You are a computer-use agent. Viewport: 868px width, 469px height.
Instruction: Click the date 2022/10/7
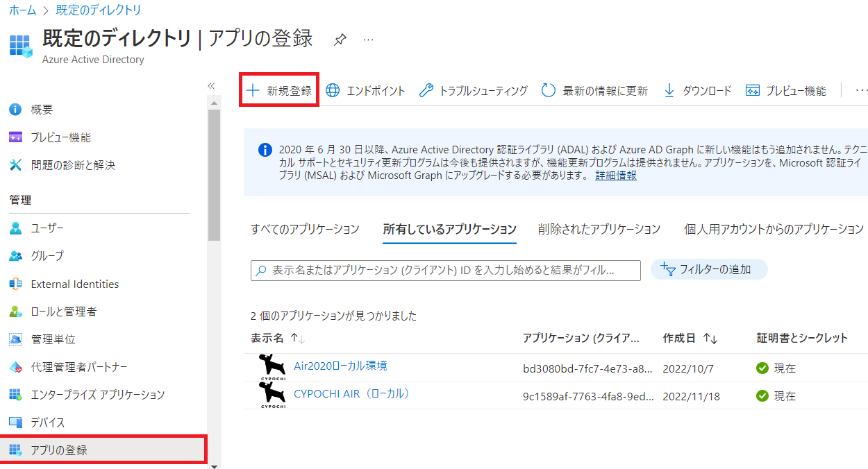pyautogui.click(x=687, y=368)
